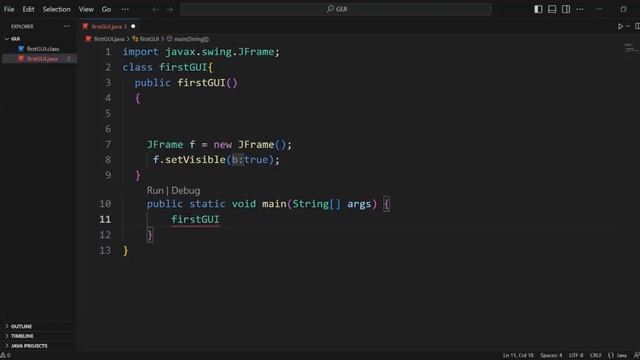Click the underlined firstGUI on line 11

[195, 219]
